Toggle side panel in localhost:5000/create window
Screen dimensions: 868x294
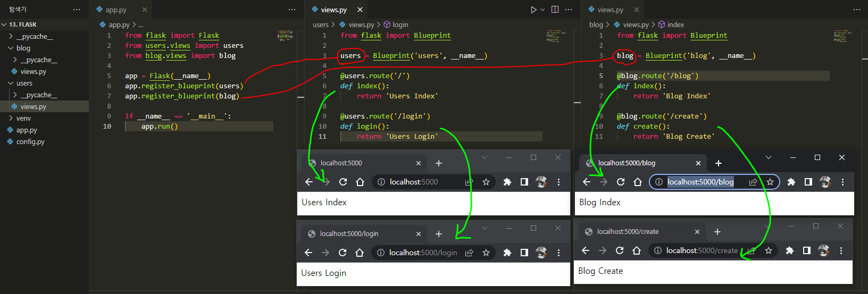coord(807,250)
